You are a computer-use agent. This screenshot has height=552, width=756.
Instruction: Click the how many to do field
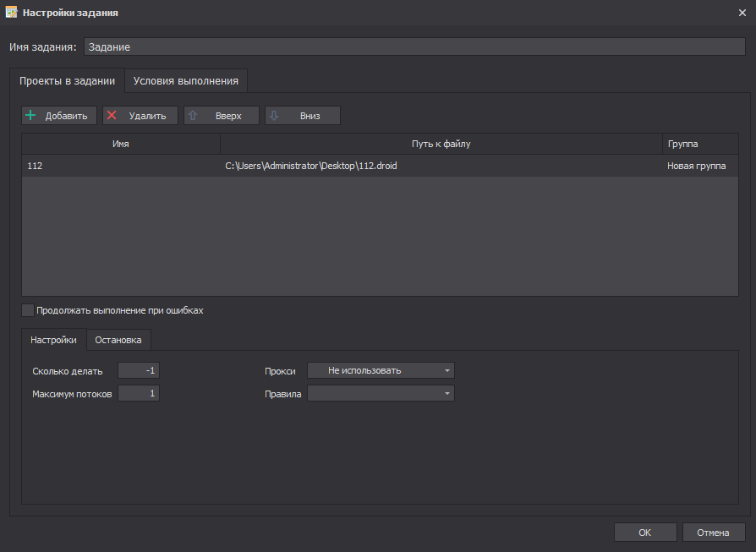pos(139,370)
